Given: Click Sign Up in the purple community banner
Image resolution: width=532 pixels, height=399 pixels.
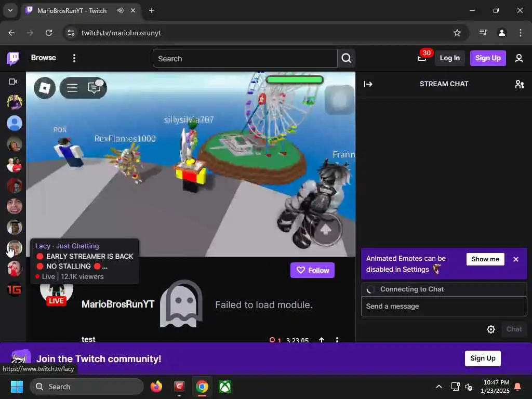Looking at the screenshot, I should point(483,358).
